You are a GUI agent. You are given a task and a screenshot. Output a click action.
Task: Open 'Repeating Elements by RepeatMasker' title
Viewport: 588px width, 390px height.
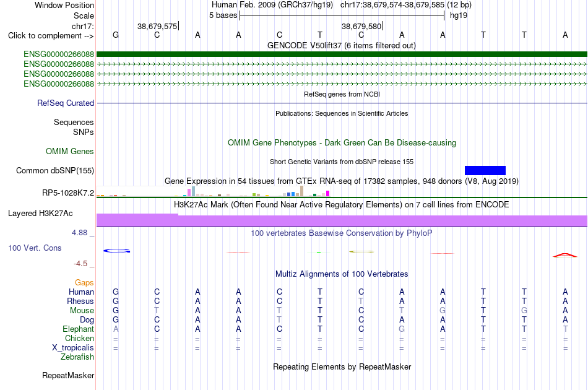pyautogui.click(x=342, y=366)
